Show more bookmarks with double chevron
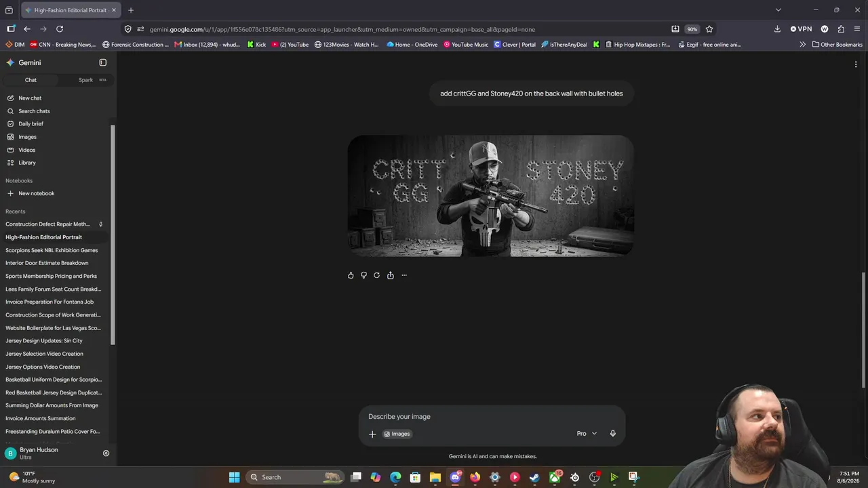Screen dimensions: 868x488 click(803, 45)
